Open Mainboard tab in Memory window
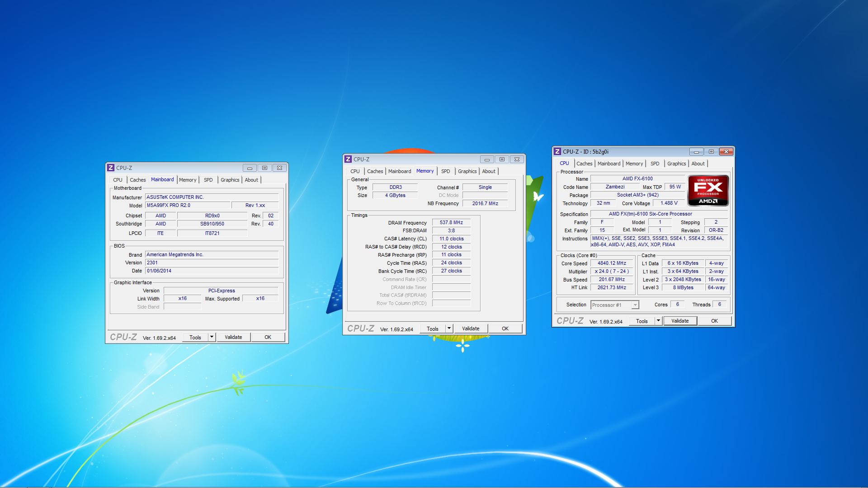 click(x=400, y=171)
